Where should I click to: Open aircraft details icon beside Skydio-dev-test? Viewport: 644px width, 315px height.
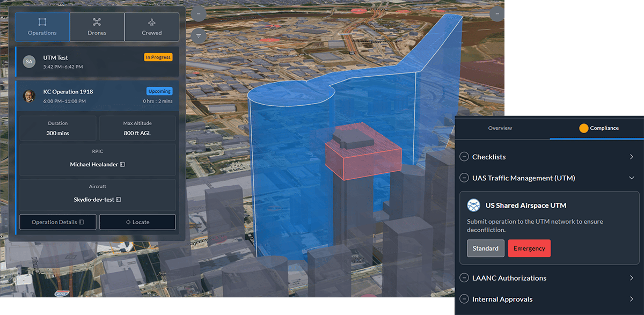point(119,199)
